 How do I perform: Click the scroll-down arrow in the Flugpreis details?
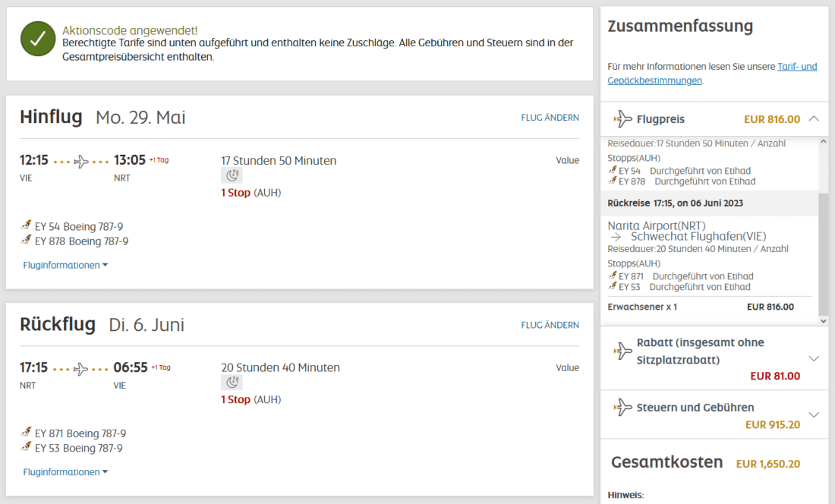[x=824, y=321]
